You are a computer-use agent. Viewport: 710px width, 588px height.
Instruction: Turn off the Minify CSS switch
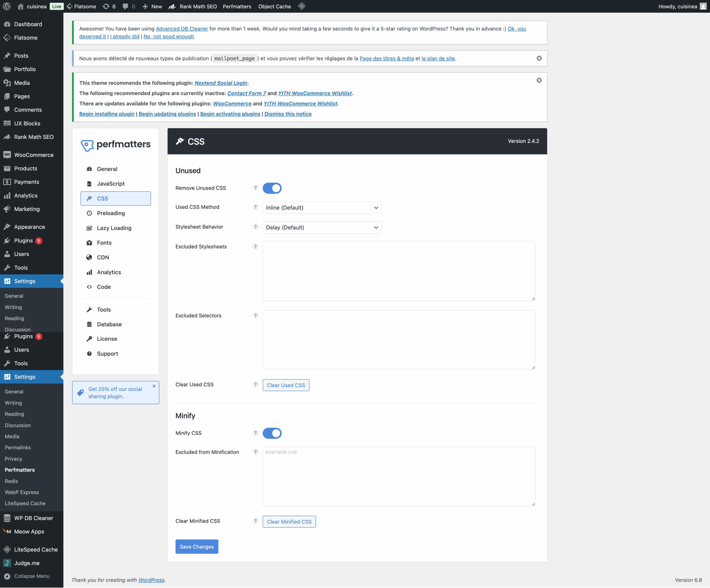point(272,433)
